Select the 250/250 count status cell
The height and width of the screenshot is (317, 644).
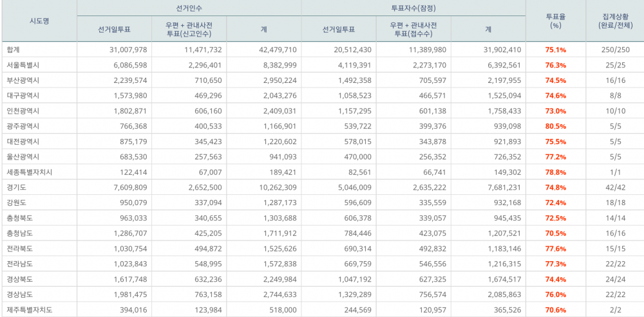[614, 50]
